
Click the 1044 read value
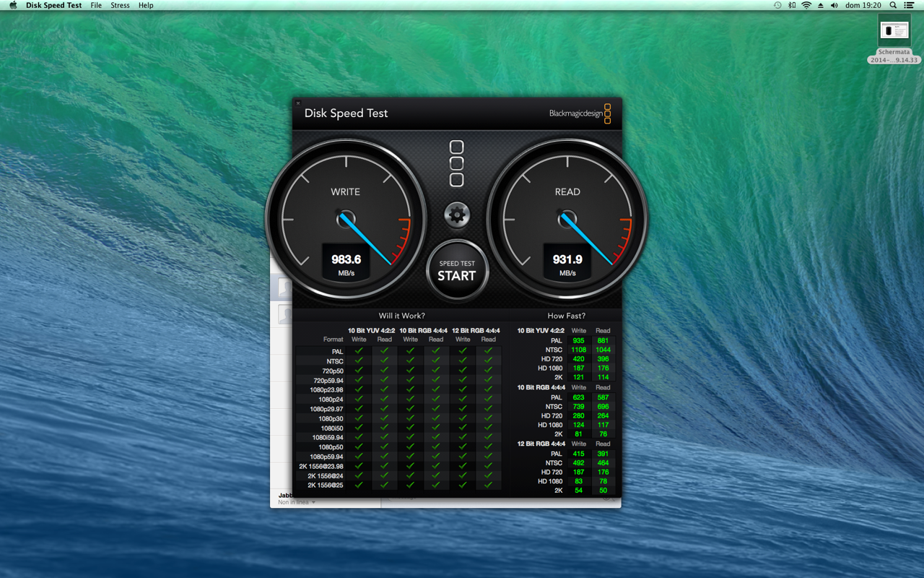(603, 350)
